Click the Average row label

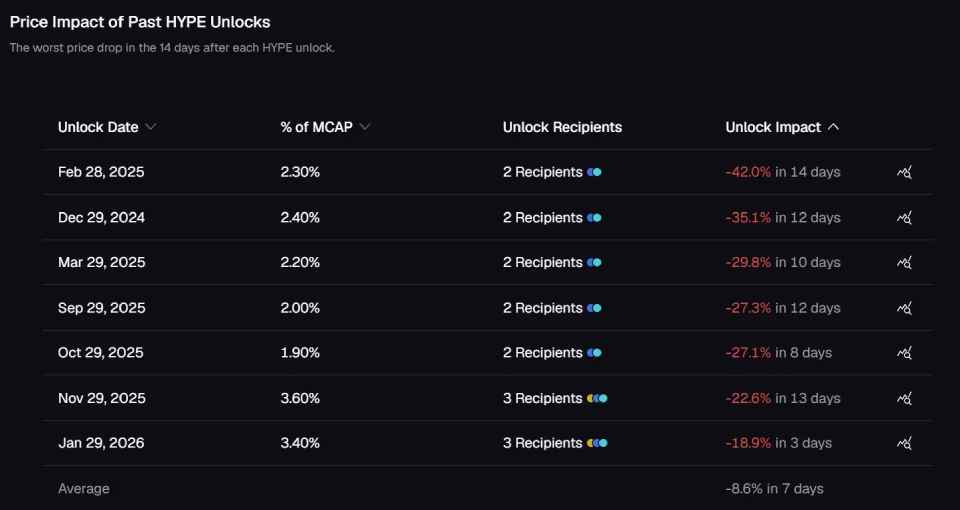coord(84,489)
